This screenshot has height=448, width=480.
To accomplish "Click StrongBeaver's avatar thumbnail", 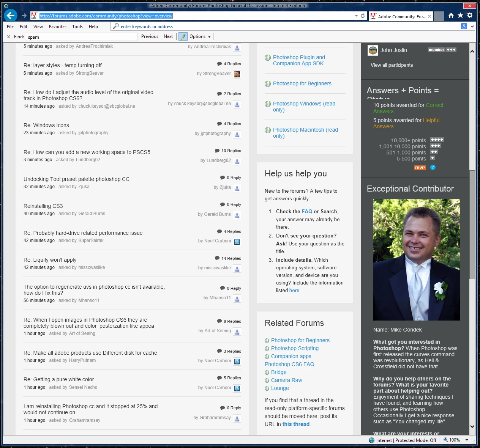I will point(237,74).
